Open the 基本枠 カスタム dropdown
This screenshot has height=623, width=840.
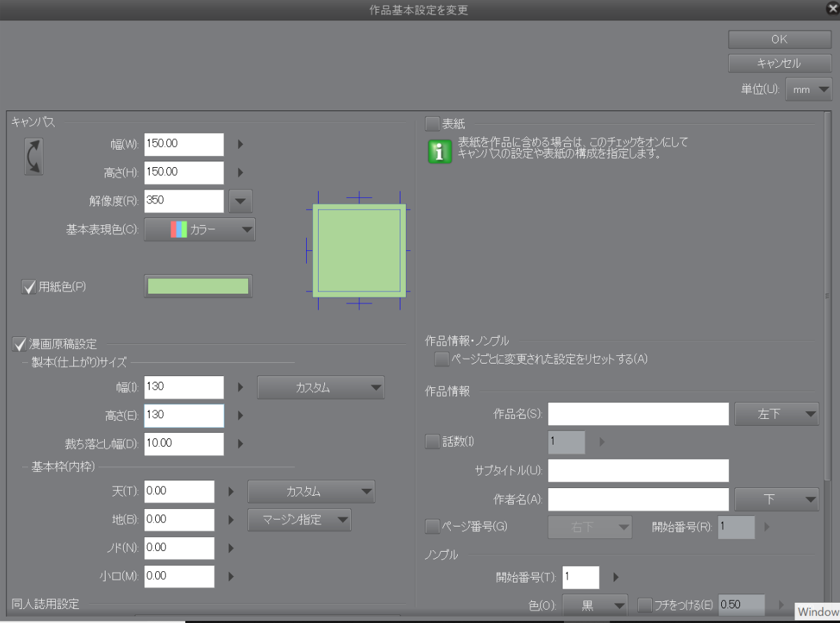[311, 492]
